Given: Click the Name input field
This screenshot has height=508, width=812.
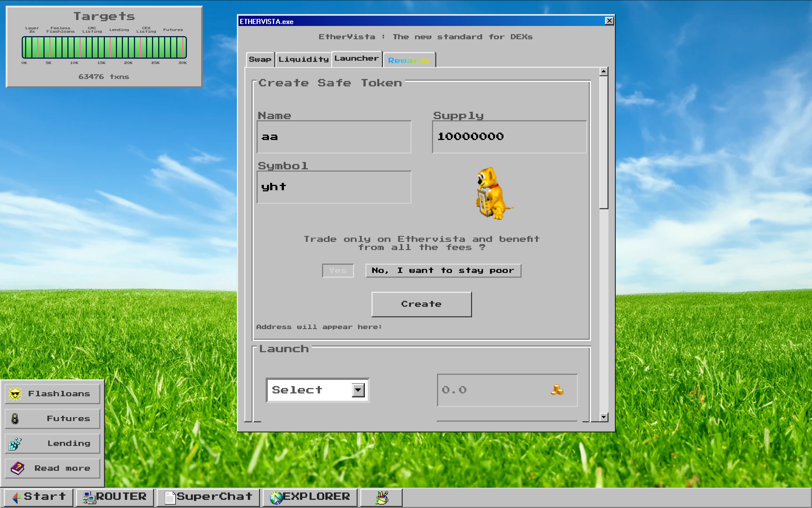Looking at the screenshot, I should coord(334,137).
